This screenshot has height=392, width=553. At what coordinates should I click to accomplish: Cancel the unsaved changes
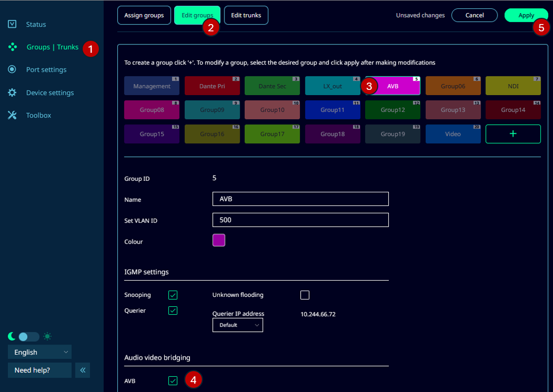pyautogui.click(x=475, y=16)
